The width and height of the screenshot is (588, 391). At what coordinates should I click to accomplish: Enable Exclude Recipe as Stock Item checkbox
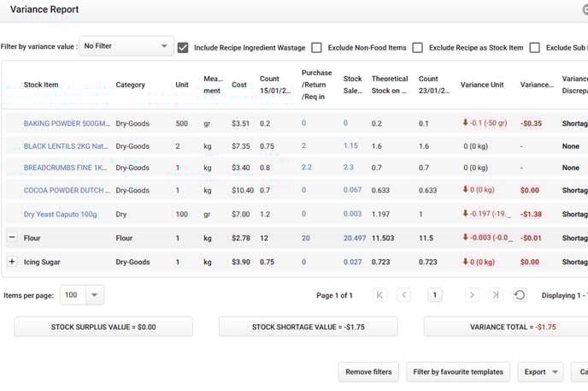pos(417,48)
